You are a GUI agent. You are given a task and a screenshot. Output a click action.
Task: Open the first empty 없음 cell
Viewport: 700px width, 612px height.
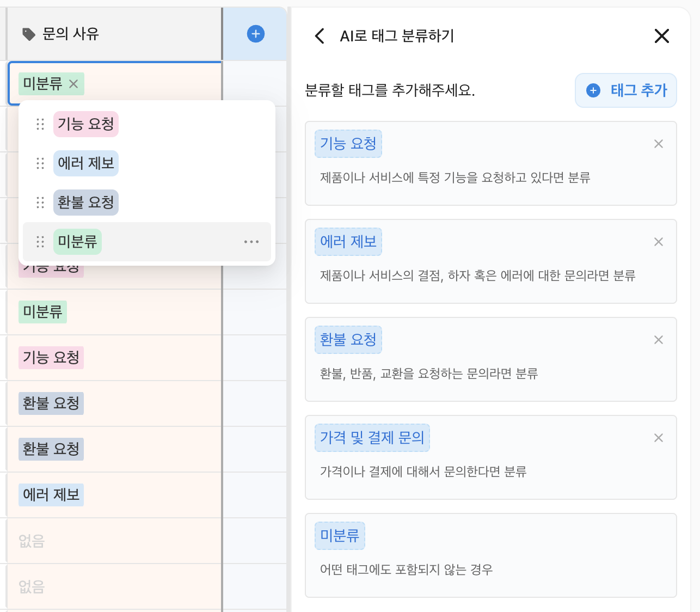113,541
